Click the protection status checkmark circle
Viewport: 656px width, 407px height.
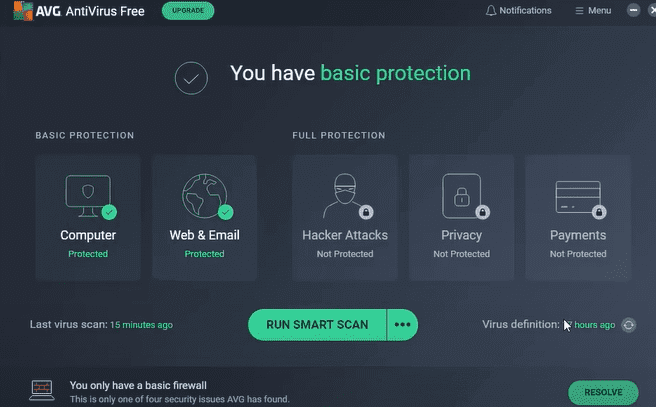191,77
